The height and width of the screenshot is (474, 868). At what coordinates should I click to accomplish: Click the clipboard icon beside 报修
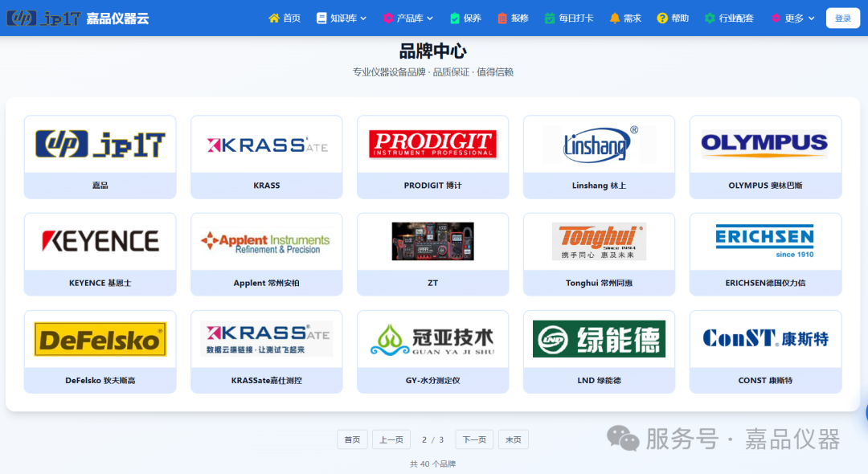coord(502,18)
